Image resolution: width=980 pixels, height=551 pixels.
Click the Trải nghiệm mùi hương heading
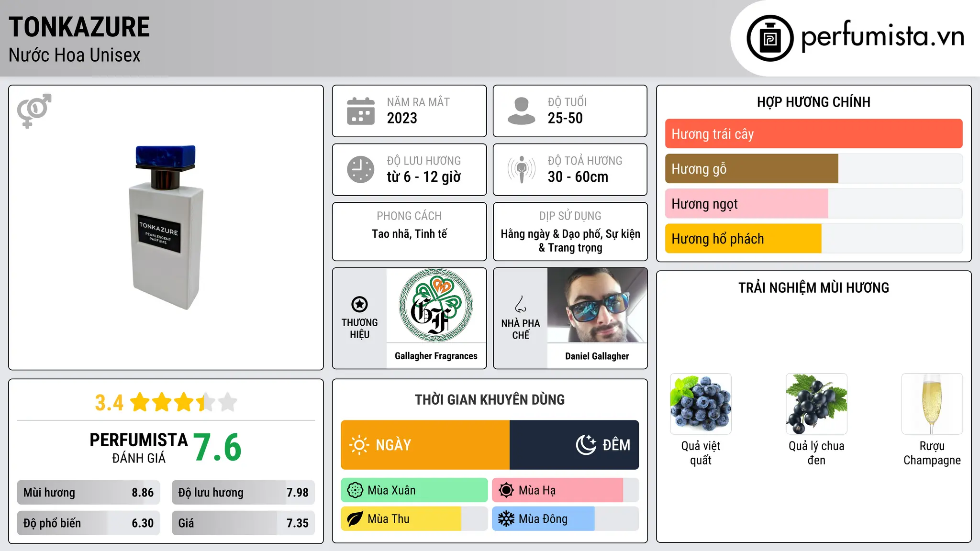tap(813, 287)
